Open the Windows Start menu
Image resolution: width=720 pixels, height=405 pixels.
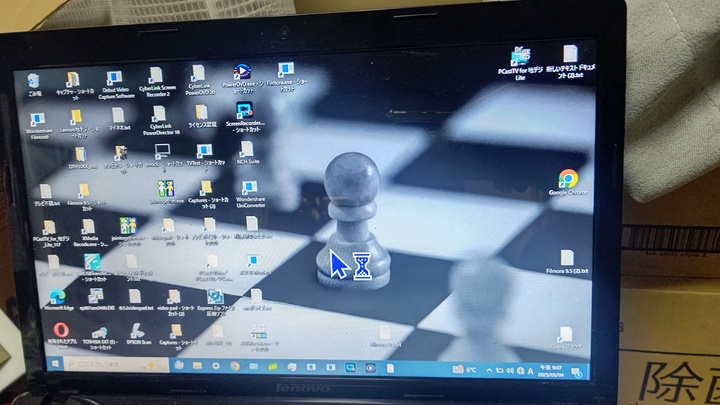pos(56,364)
